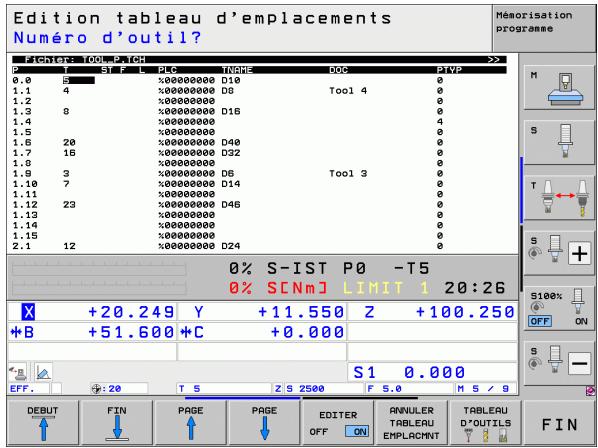Click the small pink icon above FIN softkey

click(x=591, y=390)
